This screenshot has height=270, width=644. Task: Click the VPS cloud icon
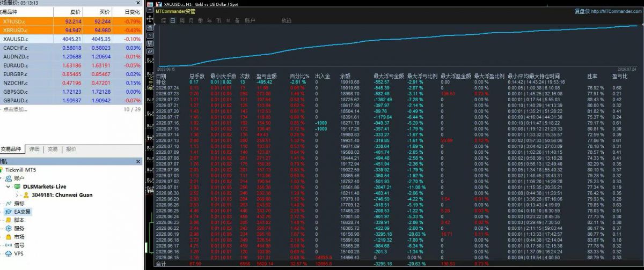pos(9,253)
